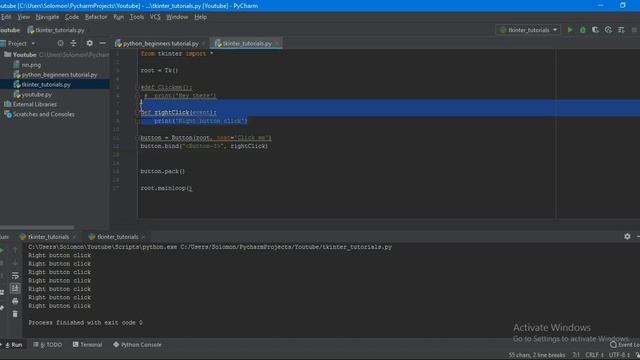
Task: Run with coverage from the toolbar
Action: (x=596, y=30)
